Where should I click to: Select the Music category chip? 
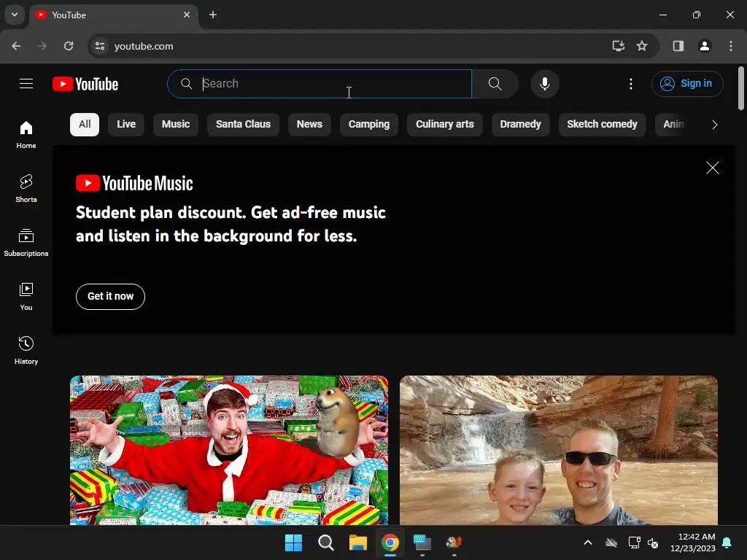point(176,125)
